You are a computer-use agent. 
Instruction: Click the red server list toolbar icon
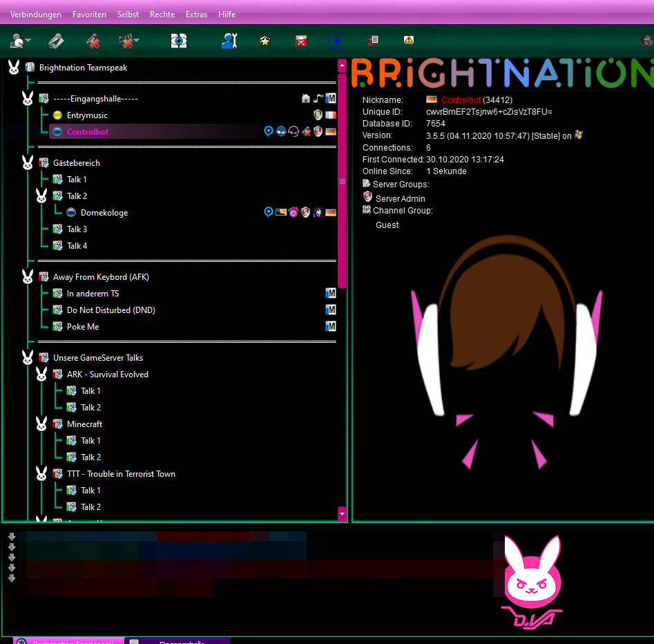pyautogui.click(x=373, y=40)
